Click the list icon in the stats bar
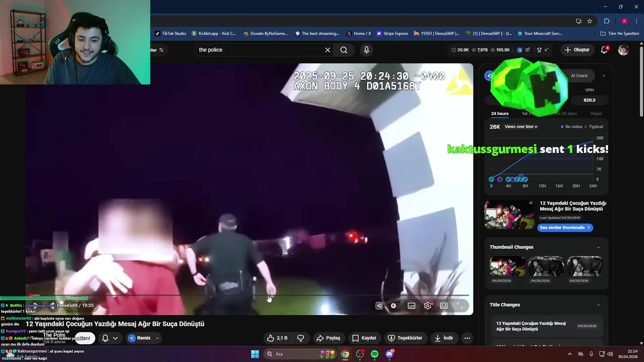 tap(527, 50)
